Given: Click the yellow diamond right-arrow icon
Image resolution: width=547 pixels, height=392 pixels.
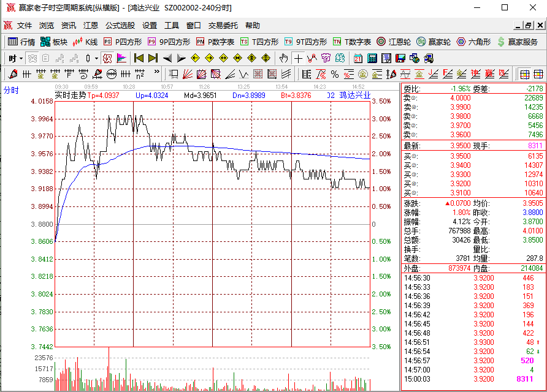Looking at the screenshot, I should coord(209,58).
